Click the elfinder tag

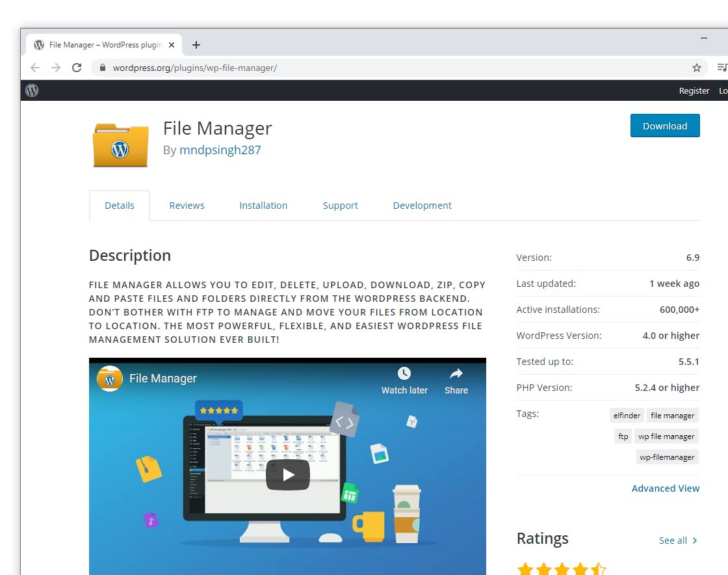coord(627,415)
